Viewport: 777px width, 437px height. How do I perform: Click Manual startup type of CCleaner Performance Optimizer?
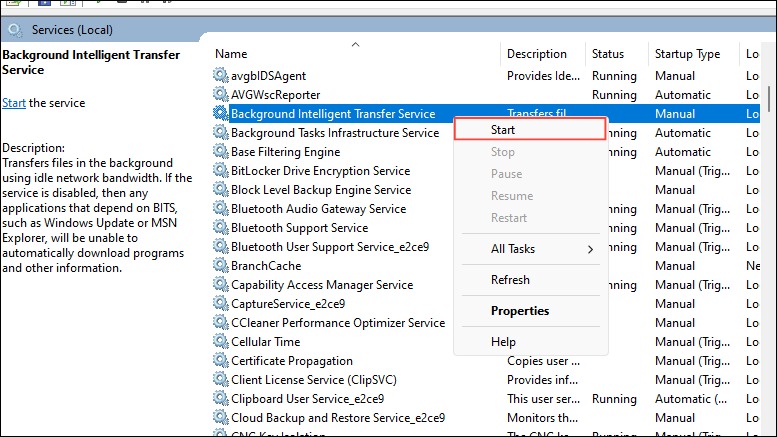pyautogui.click(x=675, y=323)
